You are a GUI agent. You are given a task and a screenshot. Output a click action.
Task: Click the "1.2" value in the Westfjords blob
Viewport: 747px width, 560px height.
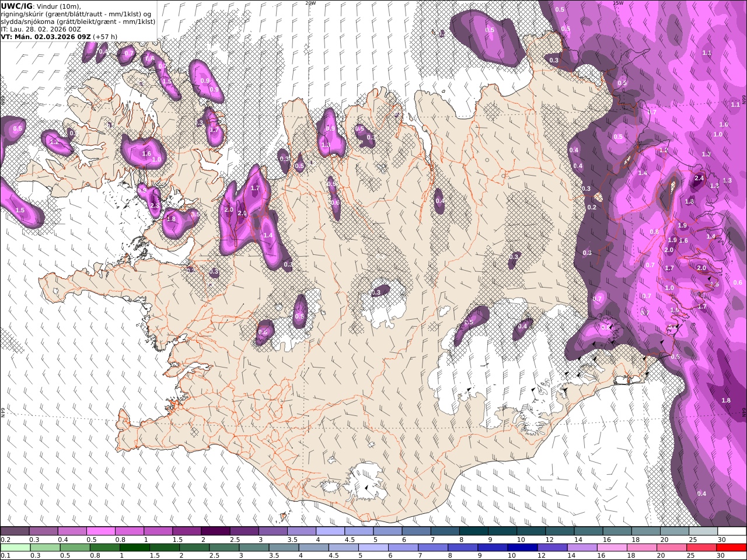click(55, 142)
